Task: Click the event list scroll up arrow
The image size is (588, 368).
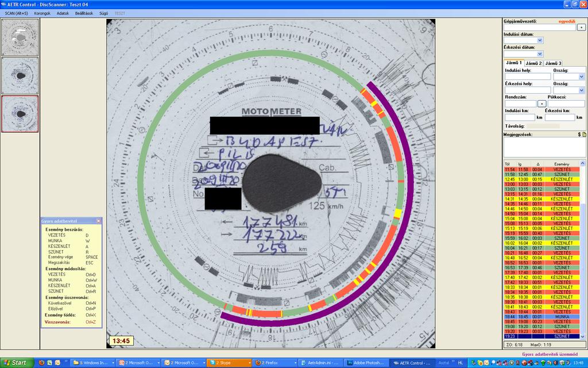Action: pyautogui.click(x=582, y=163)
